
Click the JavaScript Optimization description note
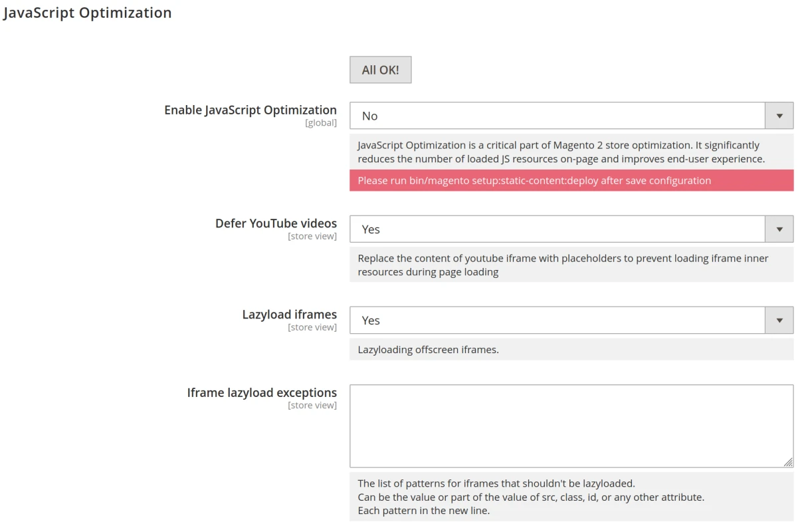[x=560, y=152]
